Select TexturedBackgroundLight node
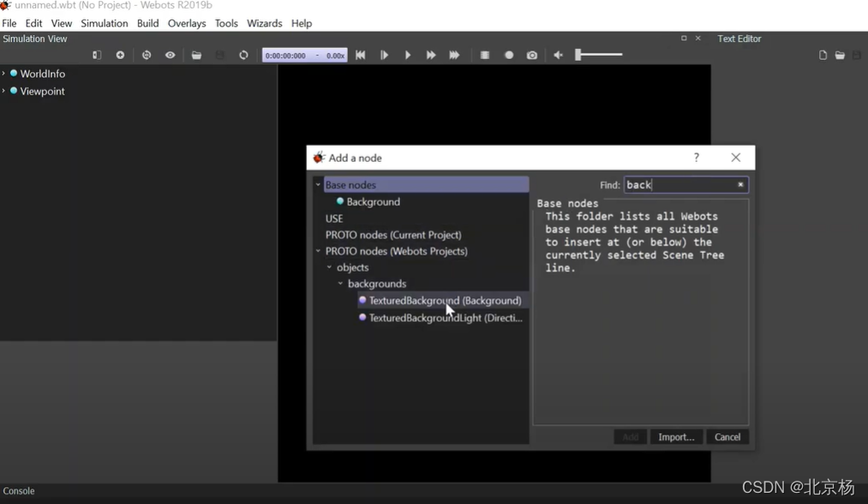This screenshot has width=868, height=504. 446,318
